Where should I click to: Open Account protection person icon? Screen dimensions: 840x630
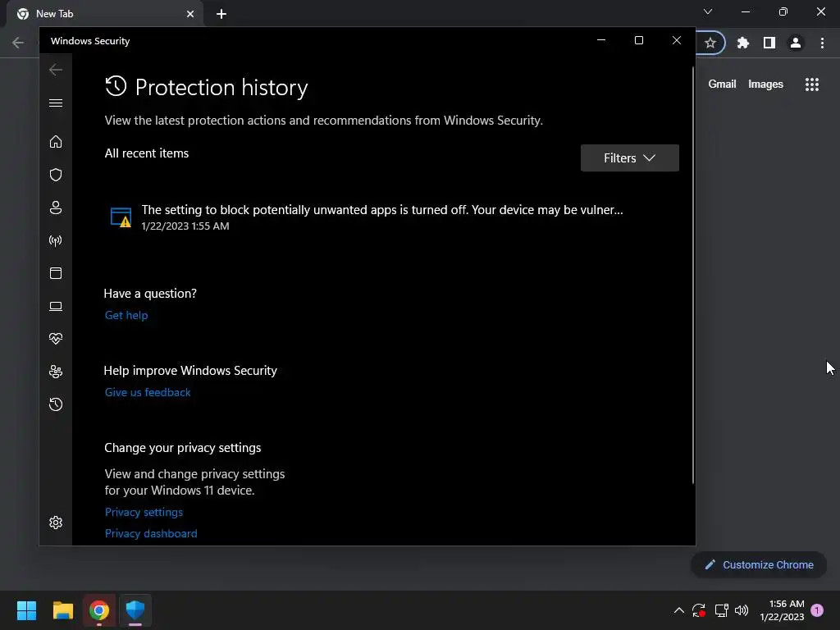pyautogui.click(x=56, y=208)
